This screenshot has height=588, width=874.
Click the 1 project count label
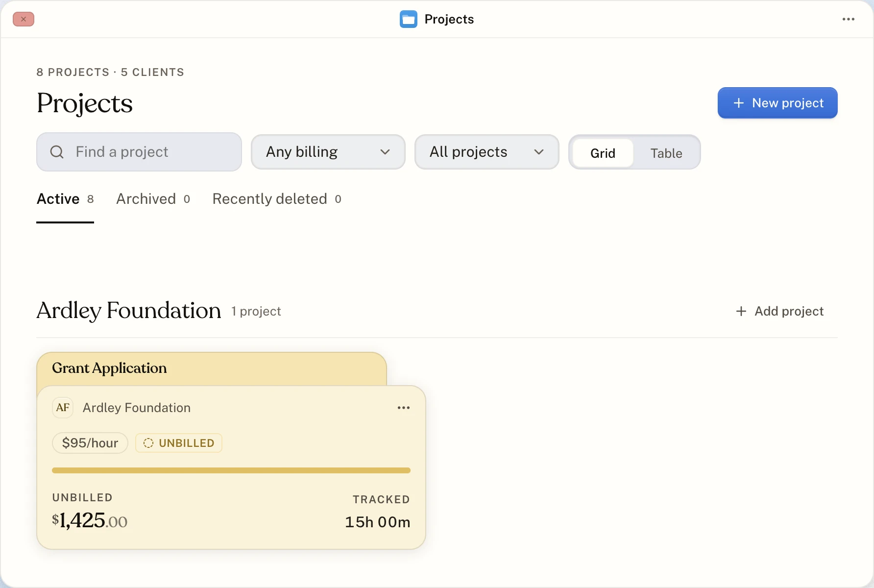(x=256, y=311)
